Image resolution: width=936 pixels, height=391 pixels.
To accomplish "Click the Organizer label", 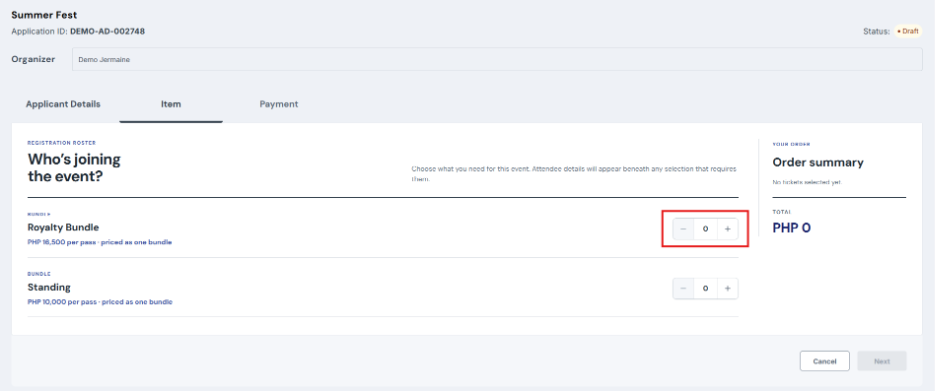I will pyautogui.click(x=33, y=59).
